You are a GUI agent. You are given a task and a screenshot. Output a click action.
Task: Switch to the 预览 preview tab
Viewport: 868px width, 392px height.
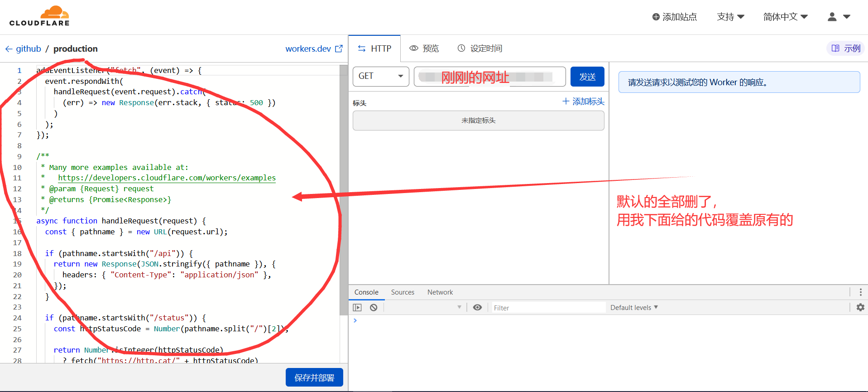pos(424,48)
